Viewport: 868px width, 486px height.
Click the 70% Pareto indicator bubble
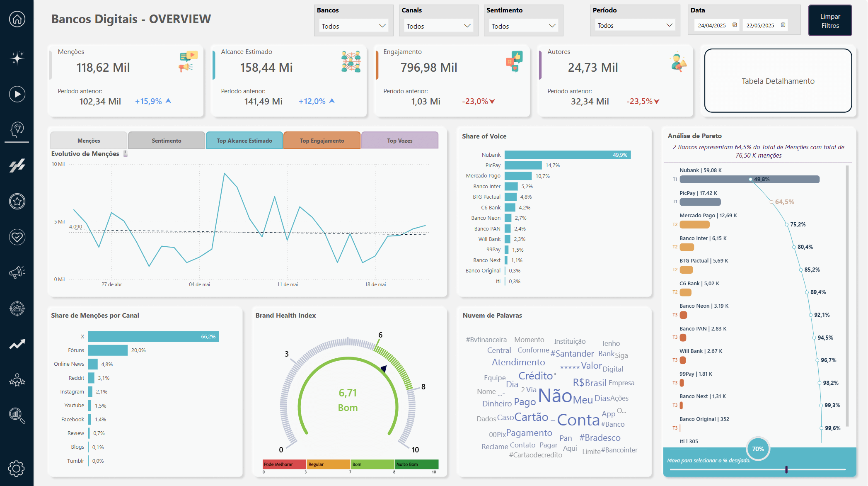tap(758, 449)
